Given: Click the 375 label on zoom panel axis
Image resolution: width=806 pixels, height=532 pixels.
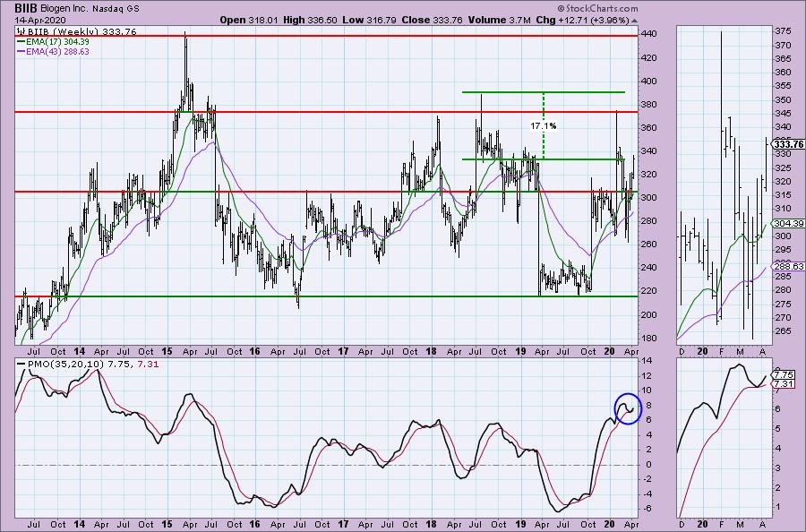Looking at the screenshot, I should pos(784,31).
